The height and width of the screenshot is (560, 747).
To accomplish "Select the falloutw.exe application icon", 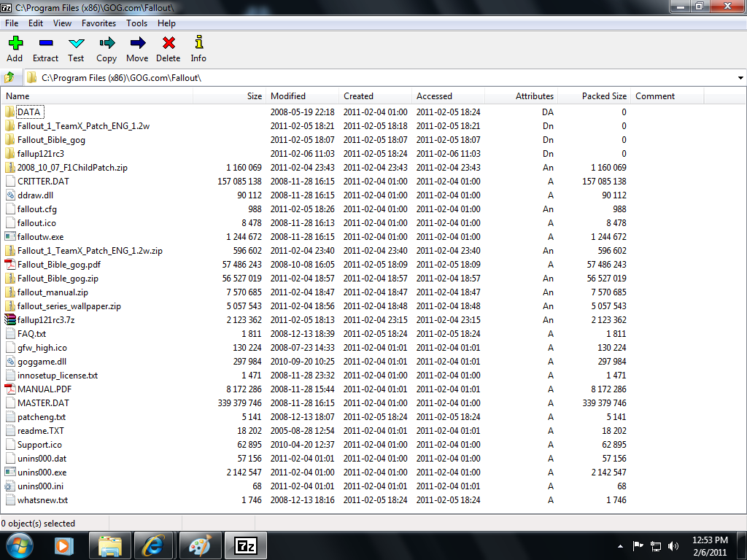I will click(x=10, y=237).
